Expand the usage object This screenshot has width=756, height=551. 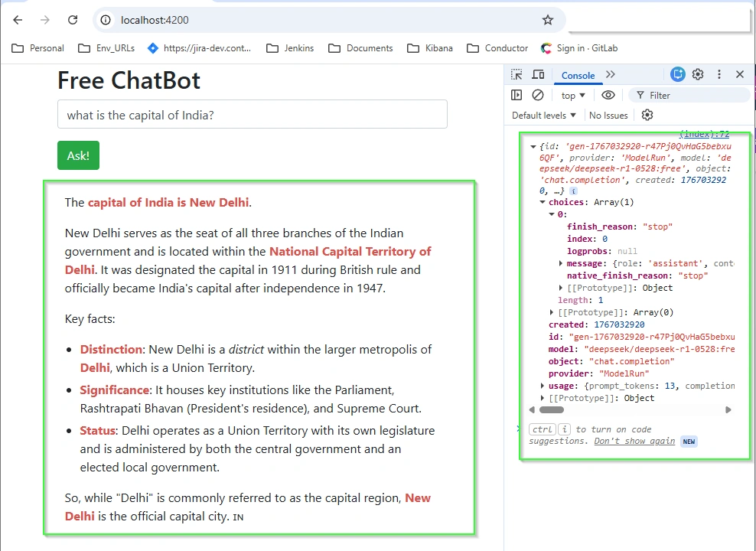(543, 386)
